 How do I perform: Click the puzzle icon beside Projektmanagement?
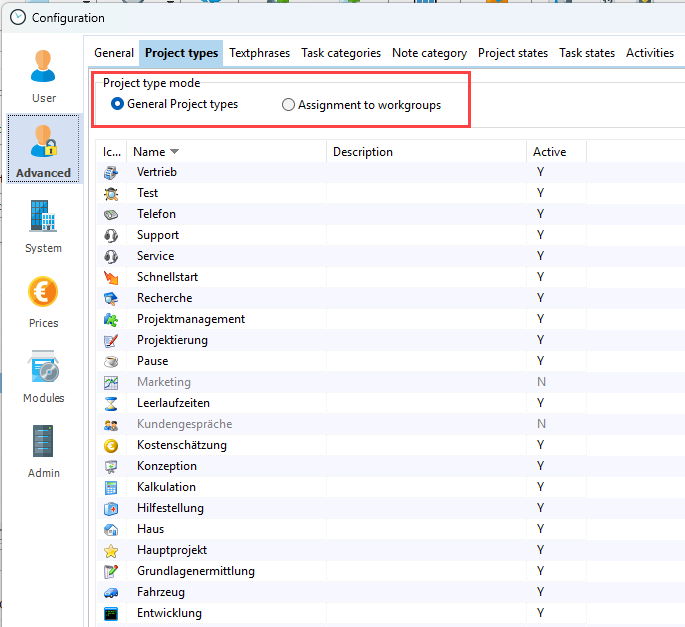[x=112, y=319]
